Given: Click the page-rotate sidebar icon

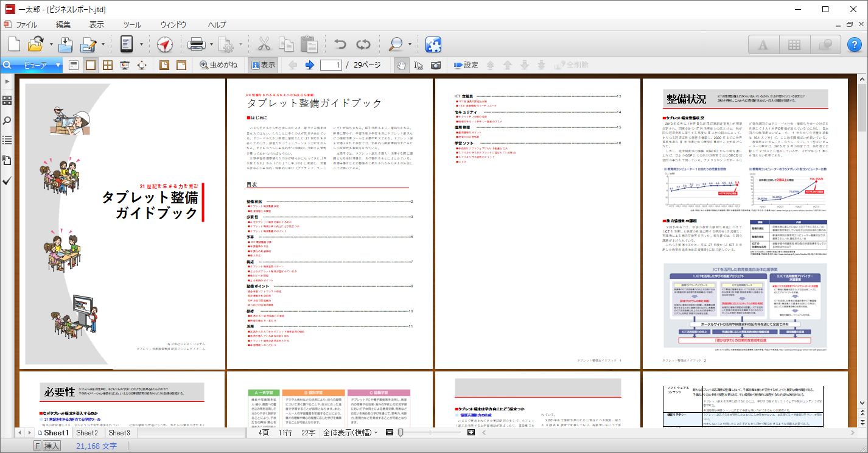Looking at the screenshot, I should click(7, 160).
